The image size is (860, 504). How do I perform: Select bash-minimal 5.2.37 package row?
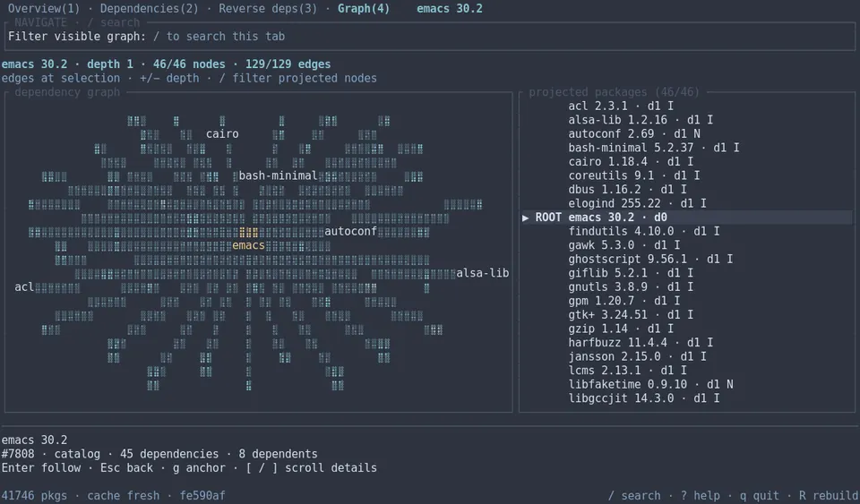pyautogui.click(x=687, y=148)
